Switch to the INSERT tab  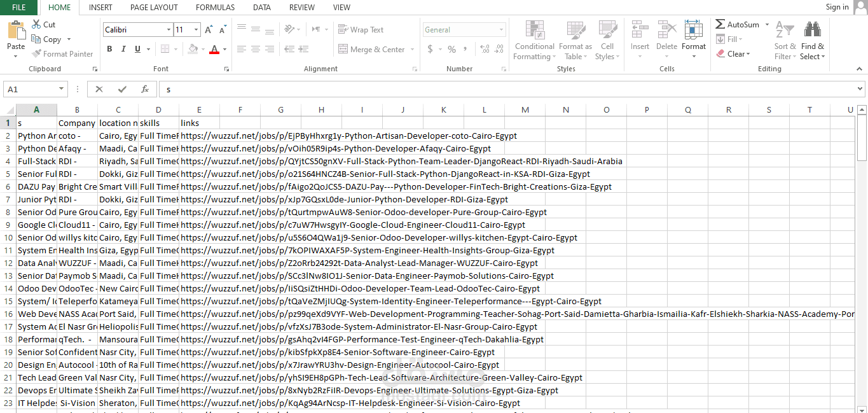point(100,8)
